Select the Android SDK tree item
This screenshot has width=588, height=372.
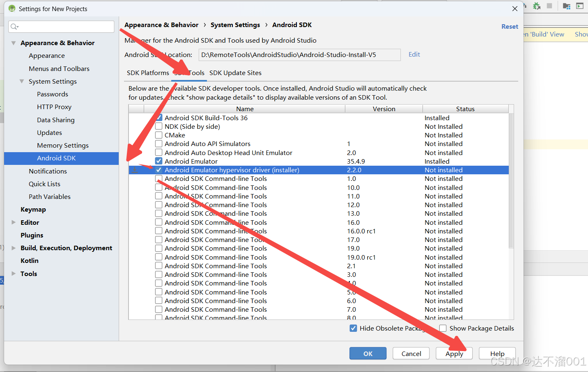(62, 158)
